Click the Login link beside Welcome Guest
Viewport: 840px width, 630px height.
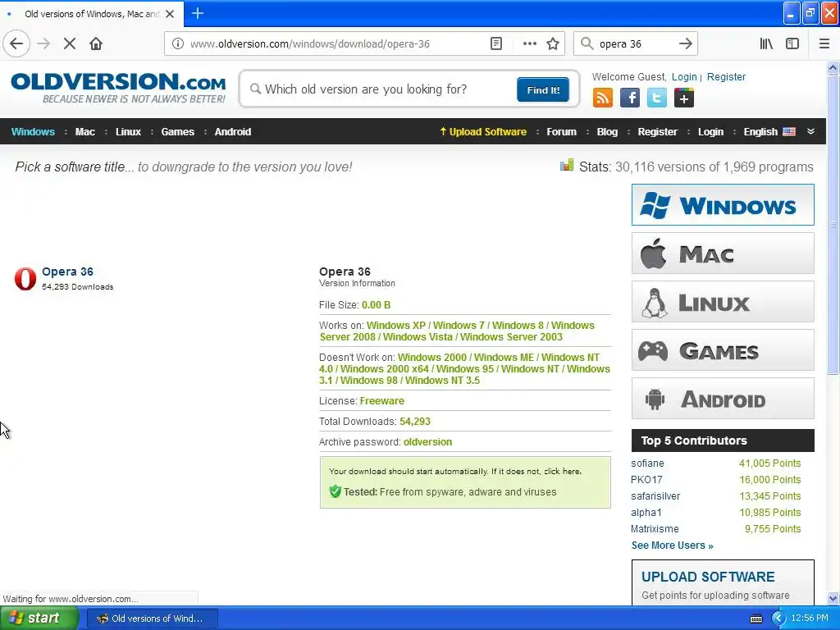click(684, 76)
